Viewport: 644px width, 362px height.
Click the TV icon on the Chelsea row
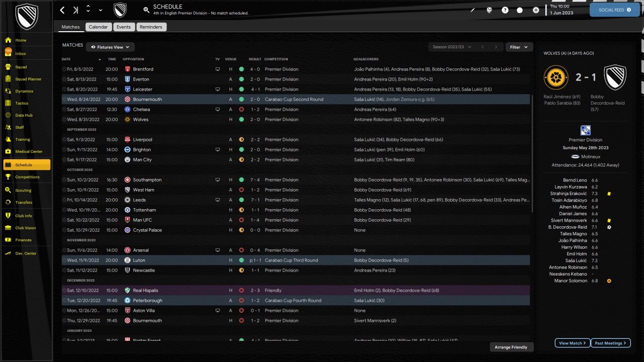(x=217, y=110)
